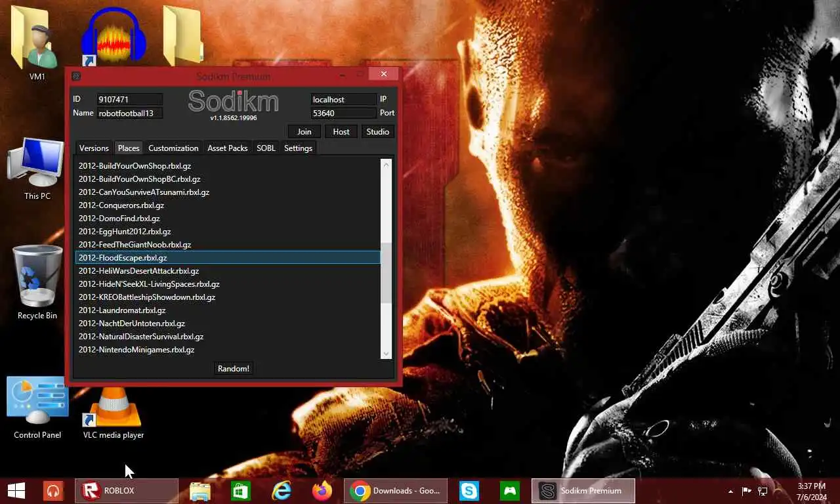Open network status tray icon
The height and width of the screenshot is (504, 840).
coord(763,491)
